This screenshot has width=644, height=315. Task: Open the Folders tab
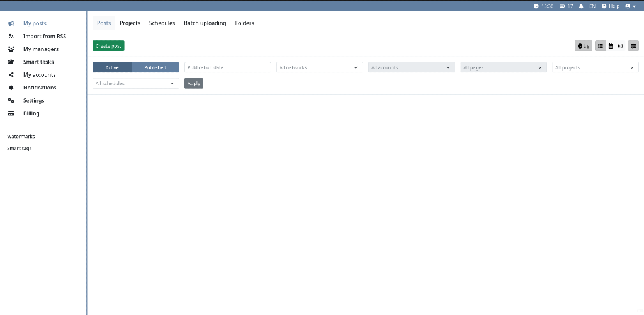245,23
